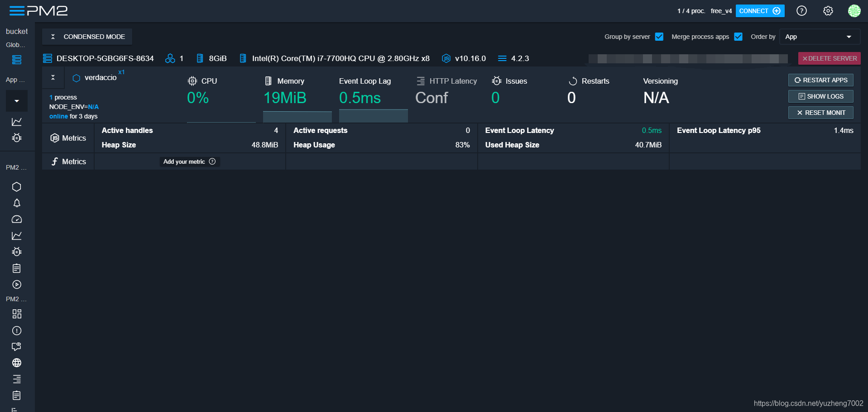Open dashboard grid icon in sidebar
Image resolution: width=868 pixels, height=412 pixels.
point(17,314)
